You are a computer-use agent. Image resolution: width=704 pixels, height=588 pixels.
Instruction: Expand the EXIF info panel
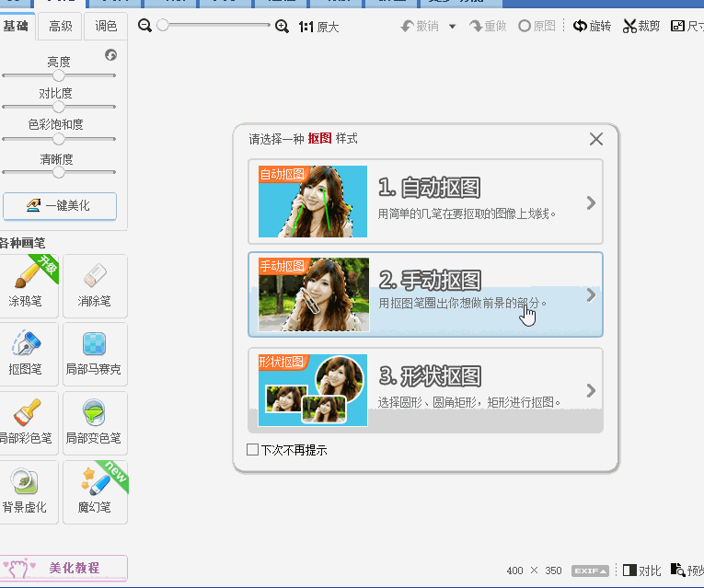click(590, 571)
